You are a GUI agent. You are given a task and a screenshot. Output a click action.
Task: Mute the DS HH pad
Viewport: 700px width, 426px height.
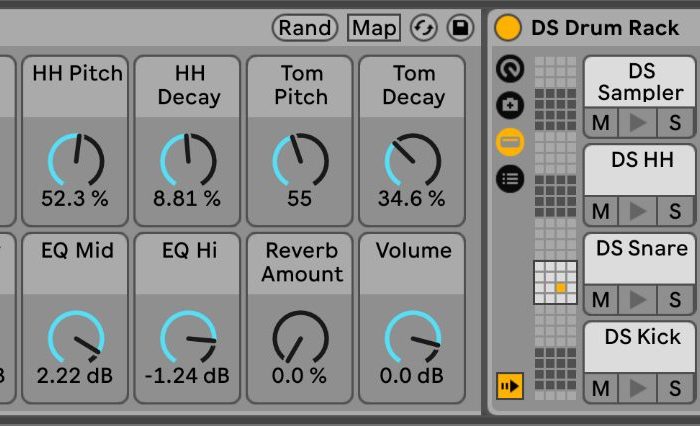[x=601, y=211]
